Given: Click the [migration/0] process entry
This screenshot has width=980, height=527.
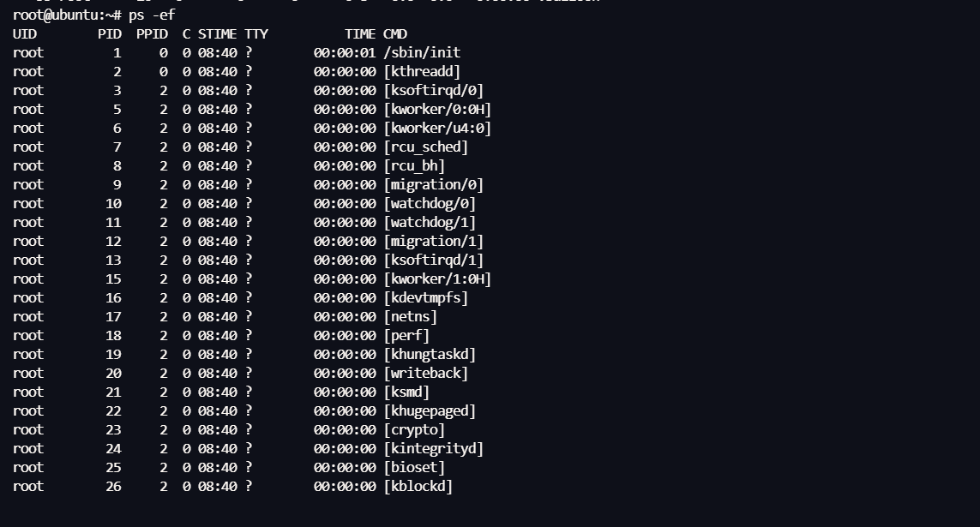Looking at the screenshot, I should click(433, 185).
